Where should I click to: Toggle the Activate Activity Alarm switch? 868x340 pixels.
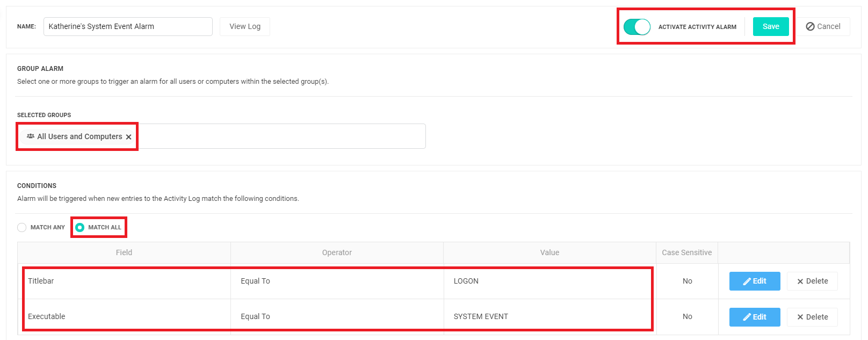pyautogui.click(x=636, y=27)
